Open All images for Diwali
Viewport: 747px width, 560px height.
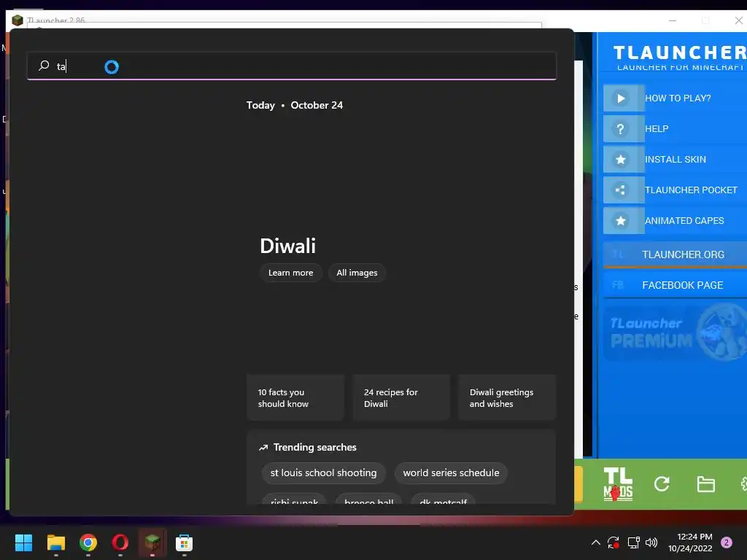(x=357, y=273)
